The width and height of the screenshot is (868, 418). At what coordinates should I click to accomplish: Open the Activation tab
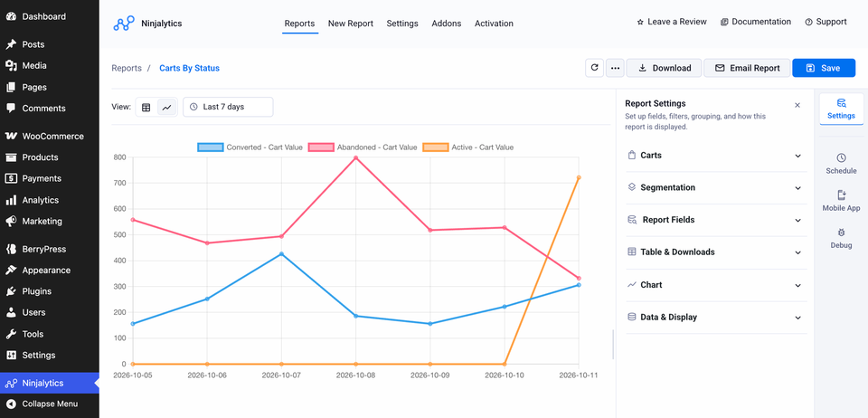click(494, 24)
